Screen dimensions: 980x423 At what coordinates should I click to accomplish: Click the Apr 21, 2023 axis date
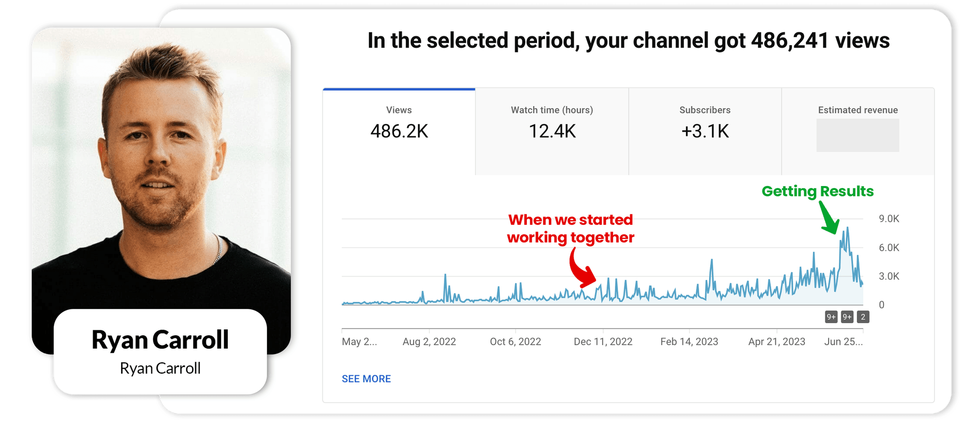coord(777,342)
